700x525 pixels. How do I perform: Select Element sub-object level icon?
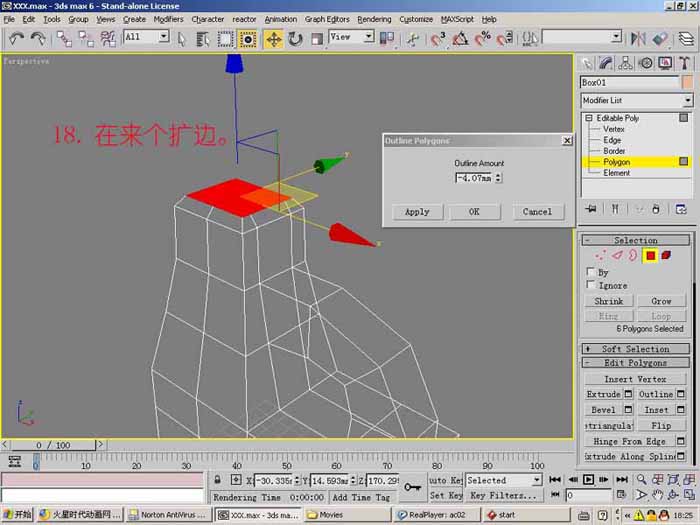[x=666, y=255]
